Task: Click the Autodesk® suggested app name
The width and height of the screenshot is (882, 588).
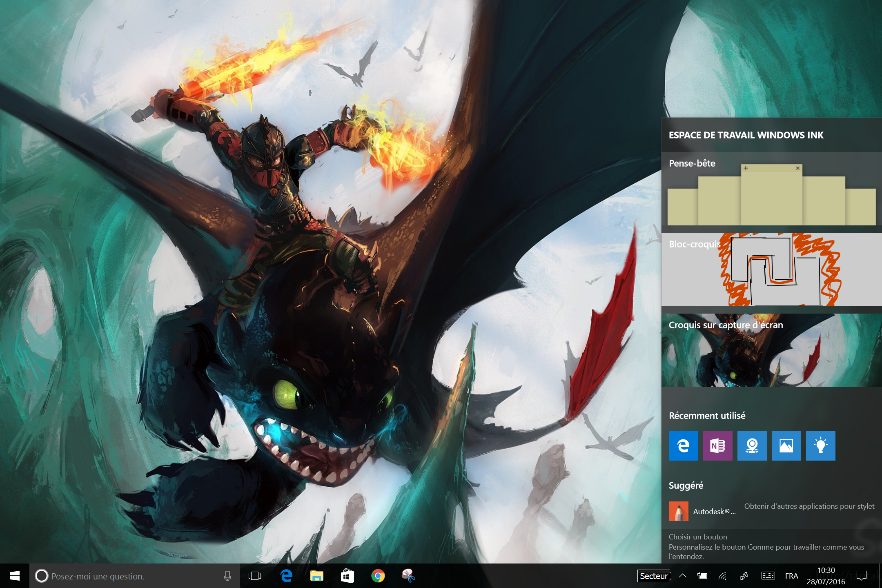Action: tap(714, 512)
